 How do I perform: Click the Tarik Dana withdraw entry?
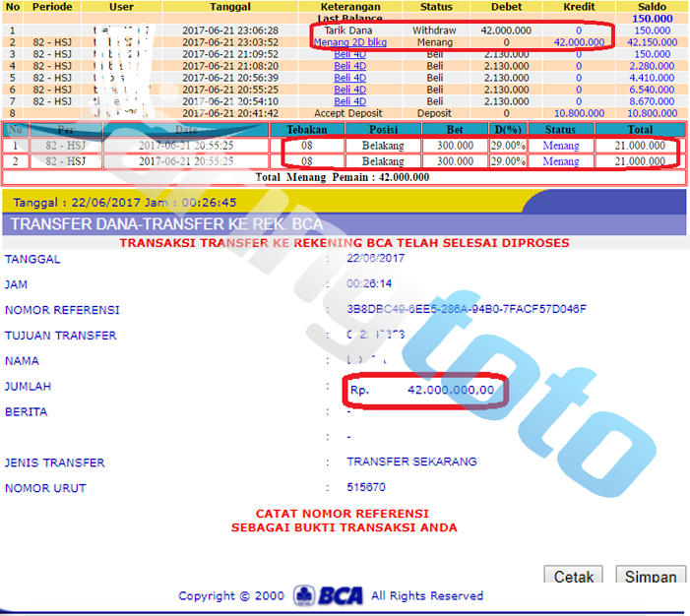348,31
